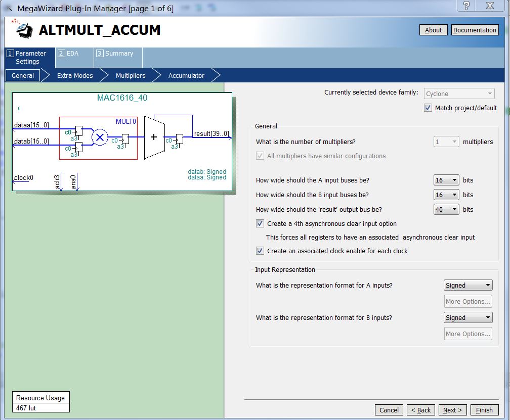Click the clock0 port label
The height and width of the screenshot is (420, 510).
click(23, 178)
